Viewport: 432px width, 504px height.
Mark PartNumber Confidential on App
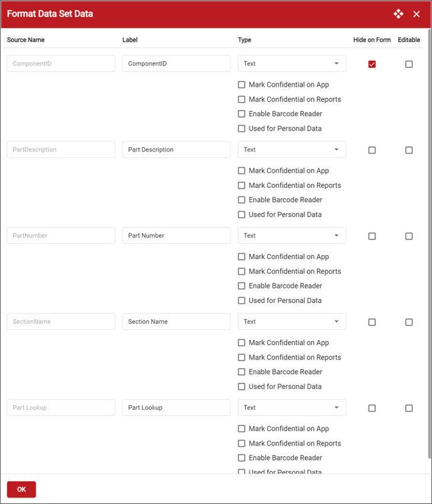[242, 256]
